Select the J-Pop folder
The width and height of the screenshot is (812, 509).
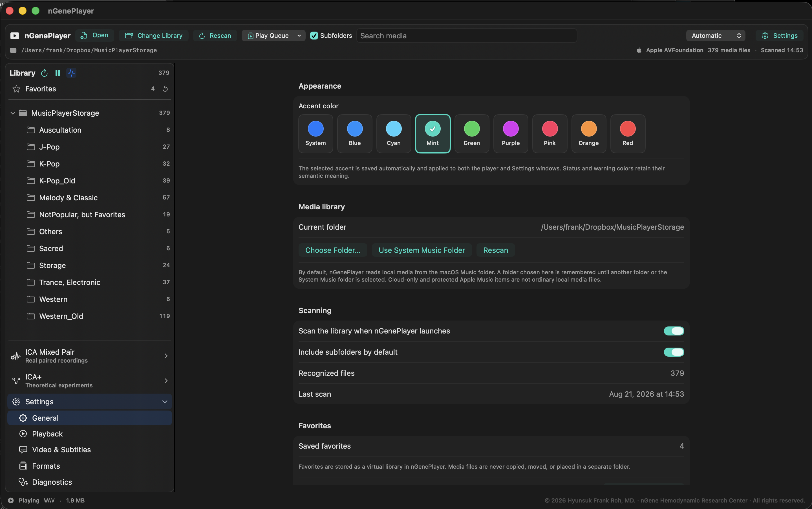point(90,147)
